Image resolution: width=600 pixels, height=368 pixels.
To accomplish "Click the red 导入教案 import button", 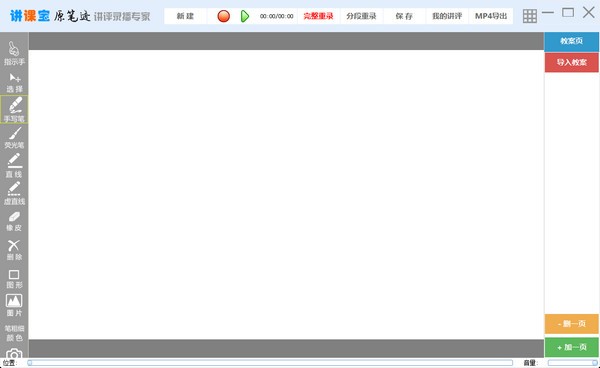I will (x=572, y=62).
